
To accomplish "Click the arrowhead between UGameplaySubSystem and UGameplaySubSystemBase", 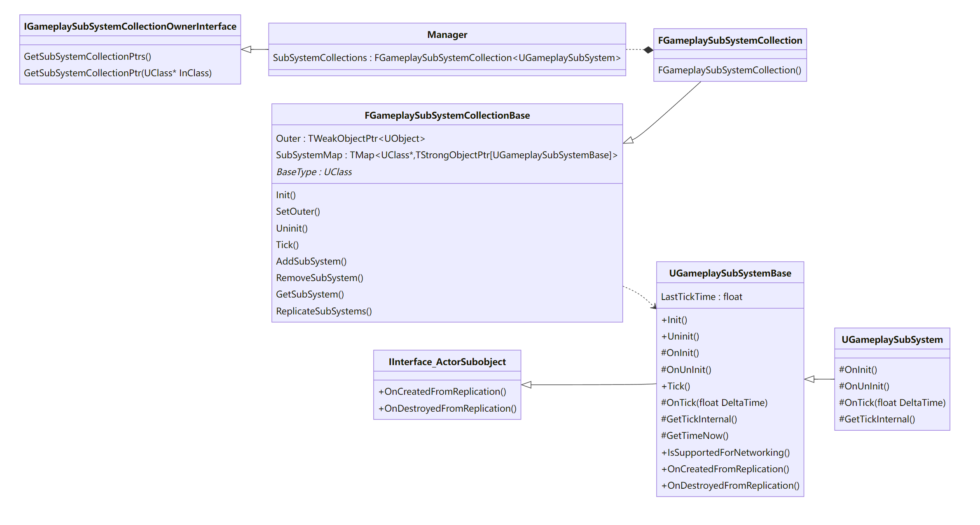I will (809, 379).
